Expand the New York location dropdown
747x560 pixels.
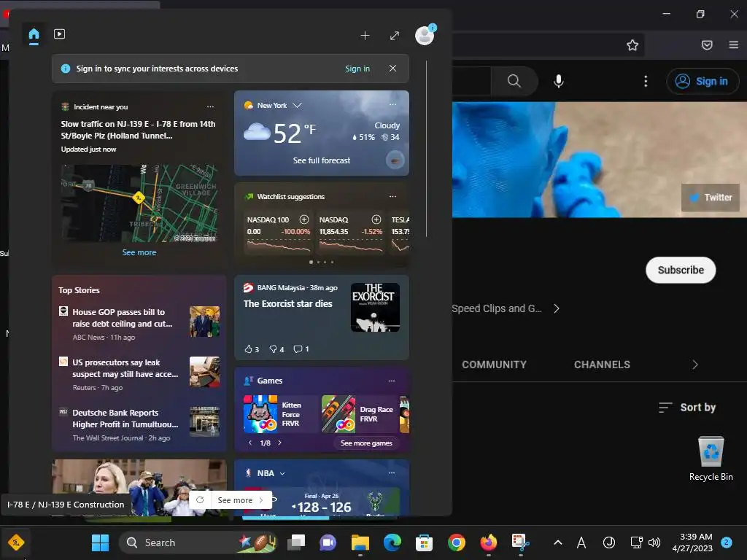click(x=298, y=105)
